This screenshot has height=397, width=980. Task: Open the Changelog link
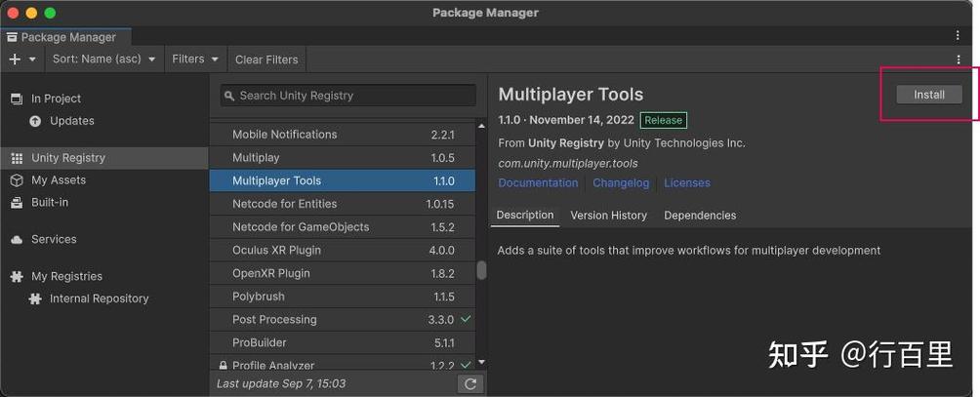point(621,183)
